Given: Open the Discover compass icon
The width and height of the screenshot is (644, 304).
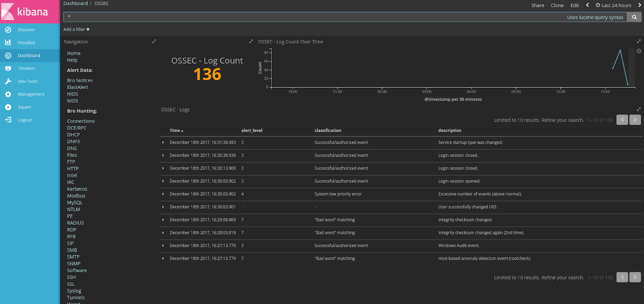Looking at the screenshot, I should click(8, 30).
